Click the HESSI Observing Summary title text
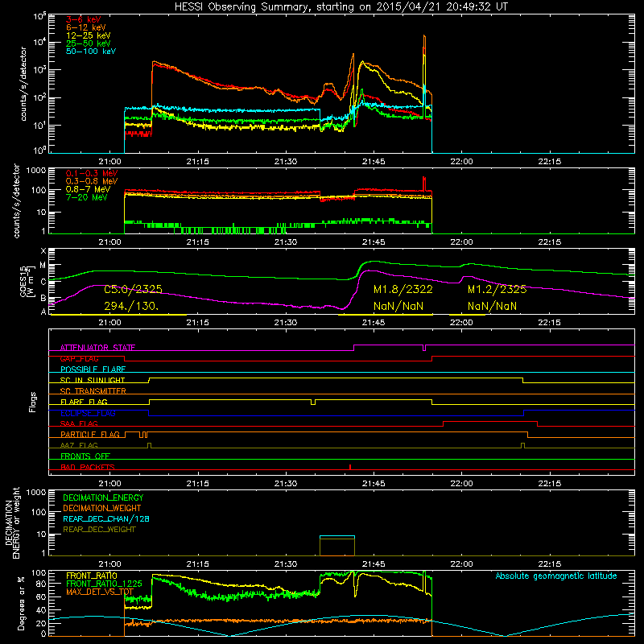Image resolution: width=644 pixels, height=644 pixels. [341, 7]
